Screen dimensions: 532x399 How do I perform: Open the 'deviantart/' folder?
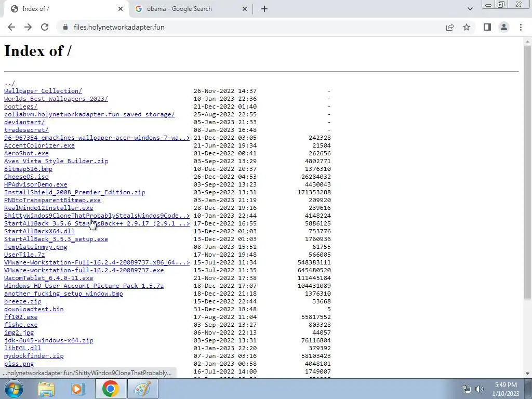coord(24,122)
